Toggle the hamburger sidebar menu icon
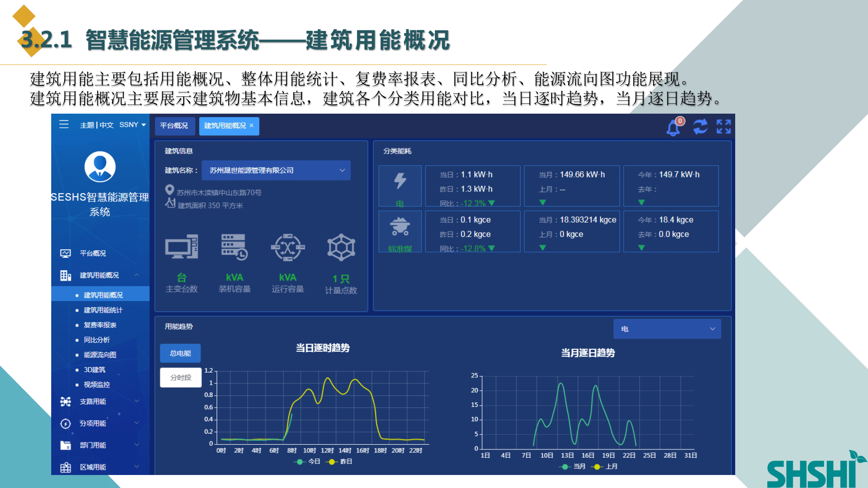The image size is (868, 488). point(64,124)
